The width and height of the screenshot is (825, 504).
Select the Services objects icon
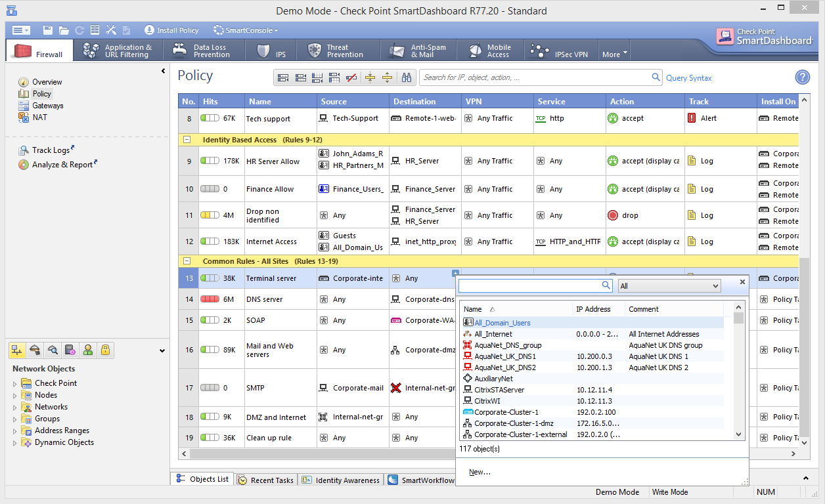35,350
